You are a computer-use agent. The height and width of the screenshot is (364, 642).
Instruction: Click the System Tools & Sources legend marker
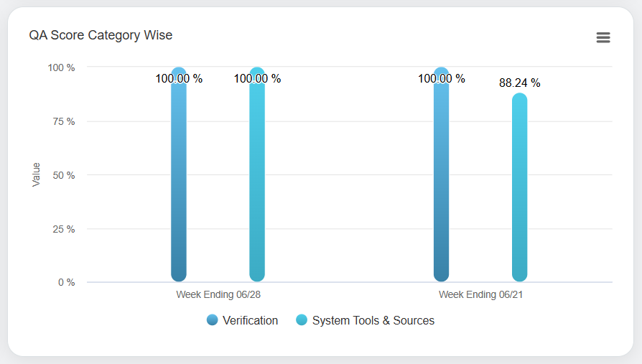[x=302, y=320]
